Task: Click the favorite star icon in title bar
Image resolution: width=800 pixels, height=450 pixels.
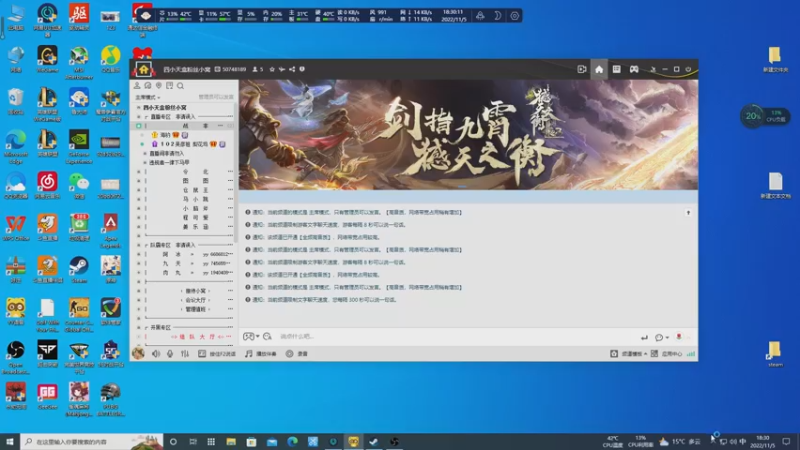Action: coord(272,69)
